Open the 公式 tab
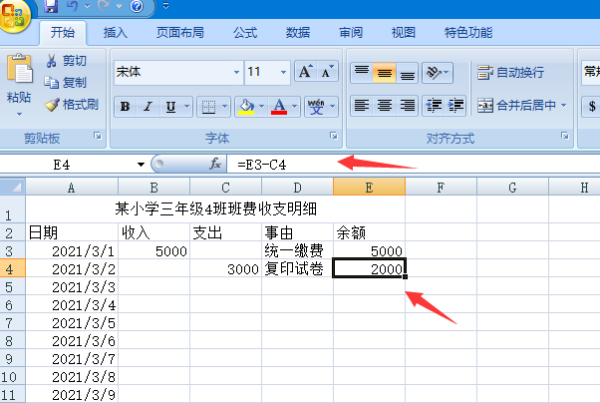The width and height of the screenshot is (600, 403). click(x=245, y=33)
